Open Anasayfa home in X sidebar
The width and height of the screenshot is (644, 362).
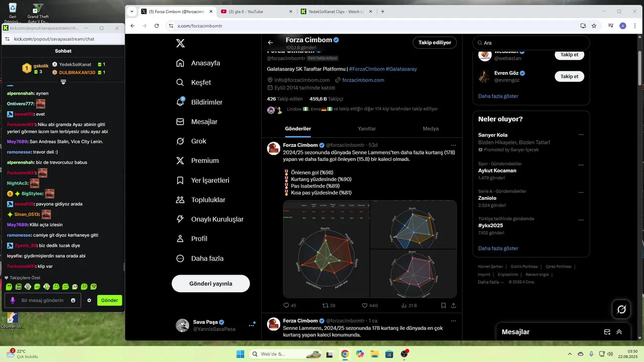point(198,63)
